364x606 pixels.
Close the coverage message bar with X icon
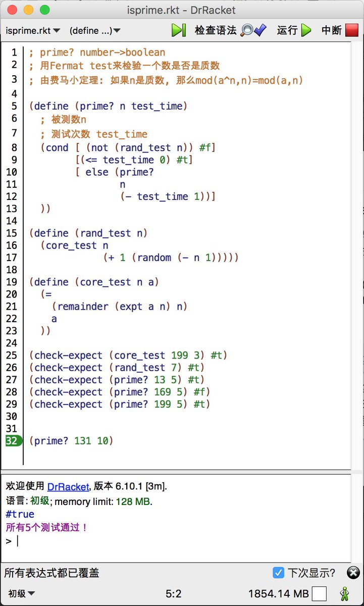tap(353, 573)
